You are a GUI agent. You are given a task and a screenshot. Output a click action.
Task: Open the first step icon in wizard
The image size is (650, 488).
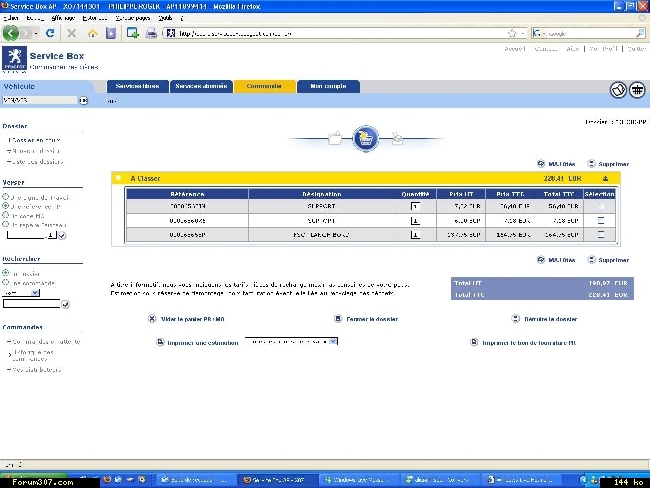pyautogui.click(x=335, y=138)
